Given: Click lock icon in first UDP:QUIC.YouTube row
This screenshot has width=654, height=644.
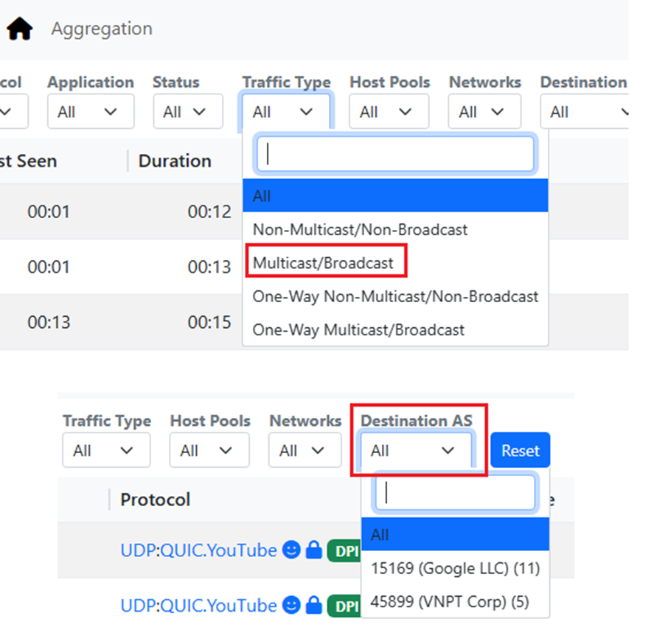Looking at the screenshot, I should coord(314,550).
